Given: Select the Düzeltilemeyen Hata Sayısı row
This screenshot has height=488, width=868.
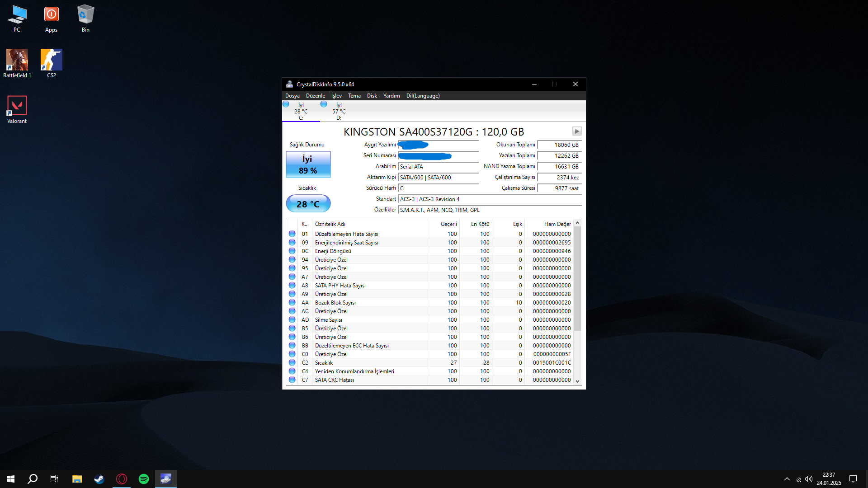Looking at the screenshot, I should click(430, 234).
